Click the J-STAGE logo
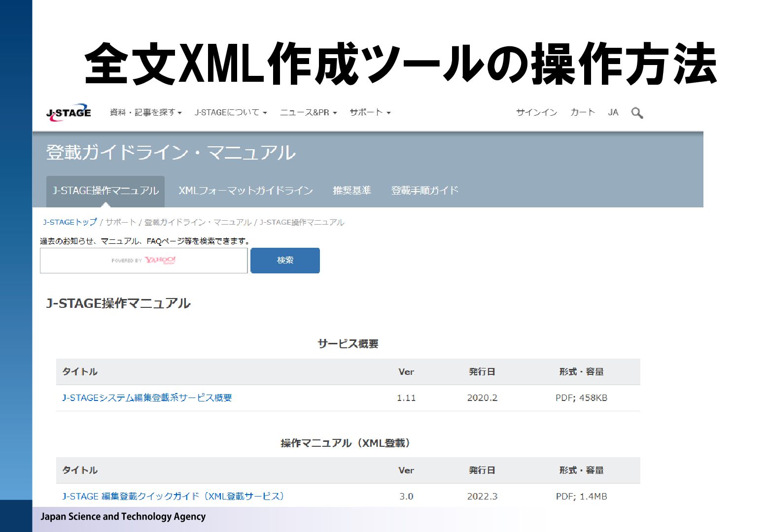 point(69,112)
